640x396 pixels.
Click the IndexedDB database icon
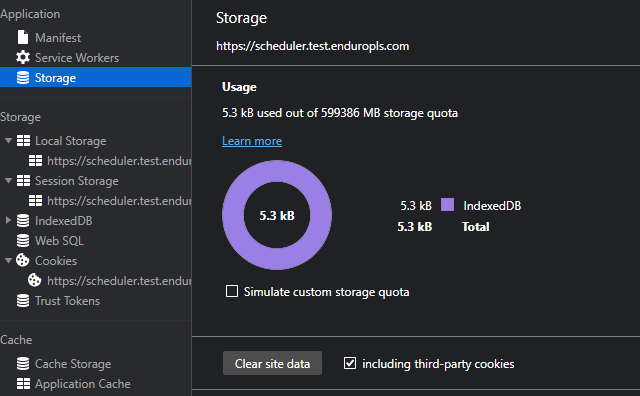tap(23, 220)
